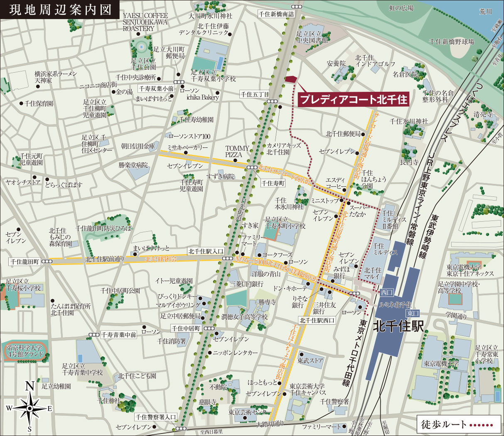Image resolution: width=504 pixels, height=436 pixels.
Task: Select the traffic signal at 千住警察署入口
Action: point(181,428)
